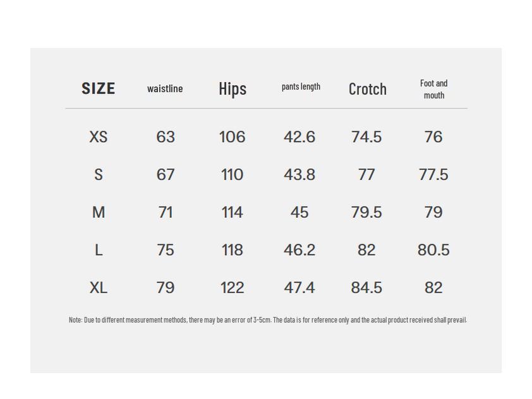Select the XL foot value 82
This screenshot has width=532, height=399.
point(433,288)
